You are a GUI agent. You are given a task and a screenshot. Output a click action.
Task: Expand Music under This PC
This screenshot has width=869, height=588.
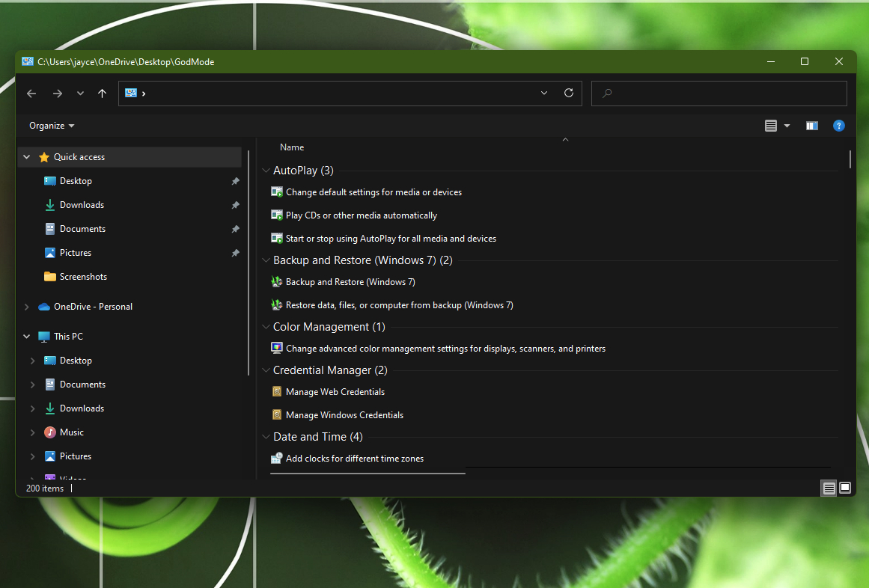tap(33, 432)
